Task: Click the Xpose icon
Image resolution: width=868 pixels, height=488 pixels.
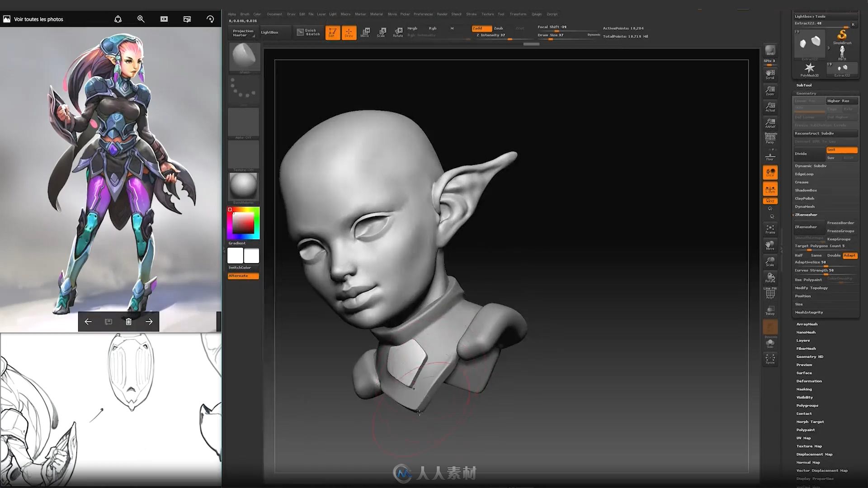Action: tap(770, 359)
